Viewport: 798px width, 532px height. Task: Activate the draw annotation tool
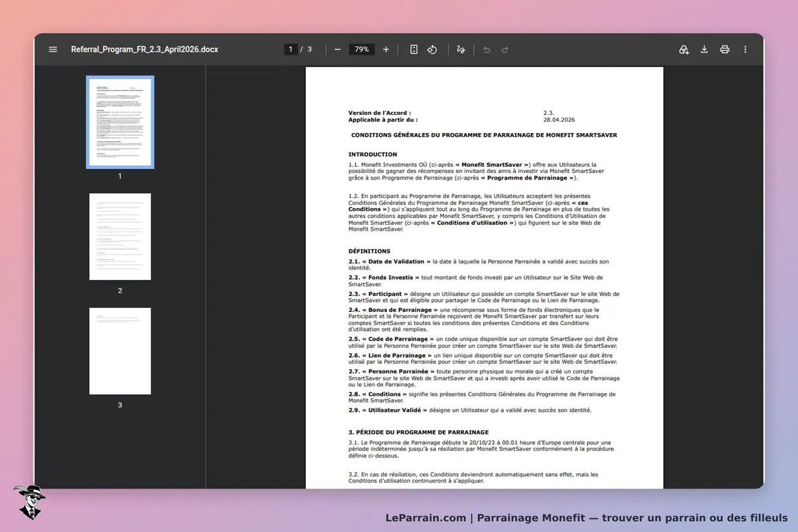[461, 49]
